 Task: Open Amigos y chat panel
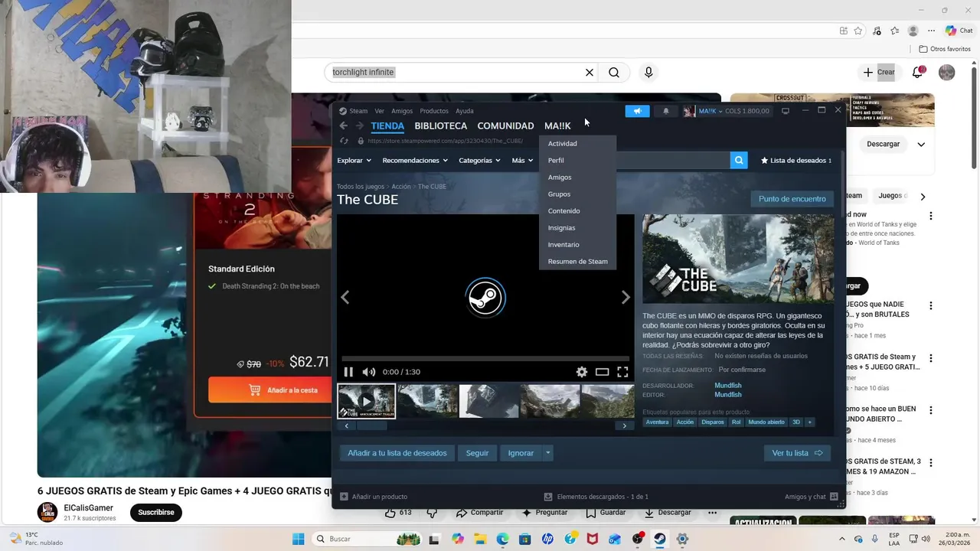click(x=811, y=497)
